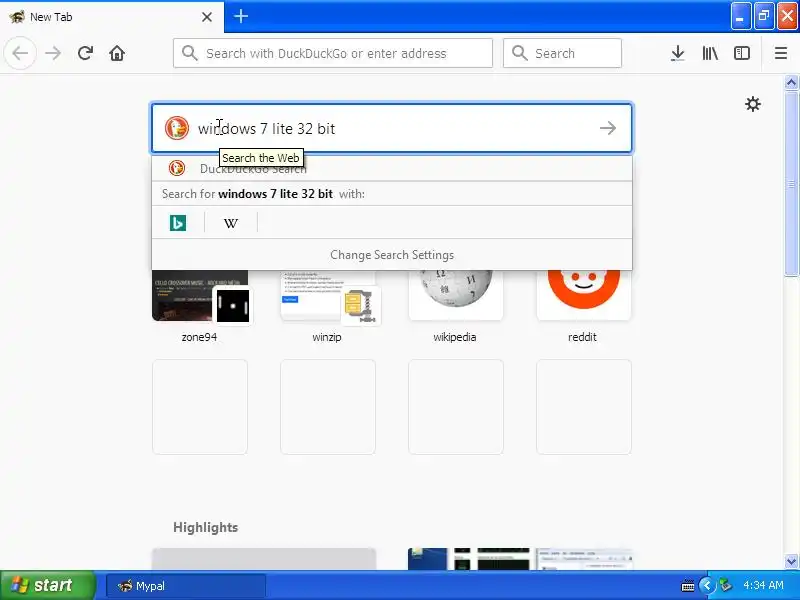Search with Bing one-click engine icon
Image resolution: width=800 pixels, height=600 pixels.
coord(178,223)
